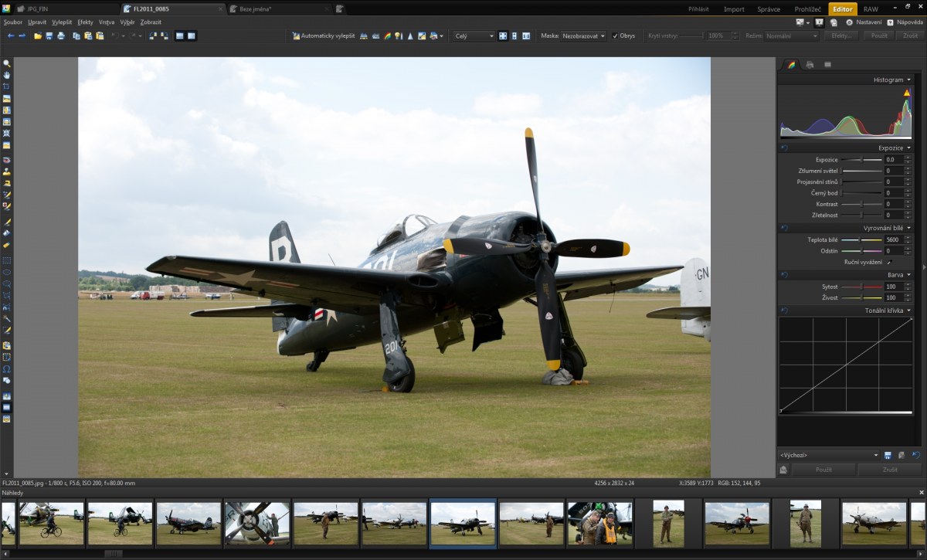Collapse the 'Vyrovnání bílé' section

tap(908, 229)
